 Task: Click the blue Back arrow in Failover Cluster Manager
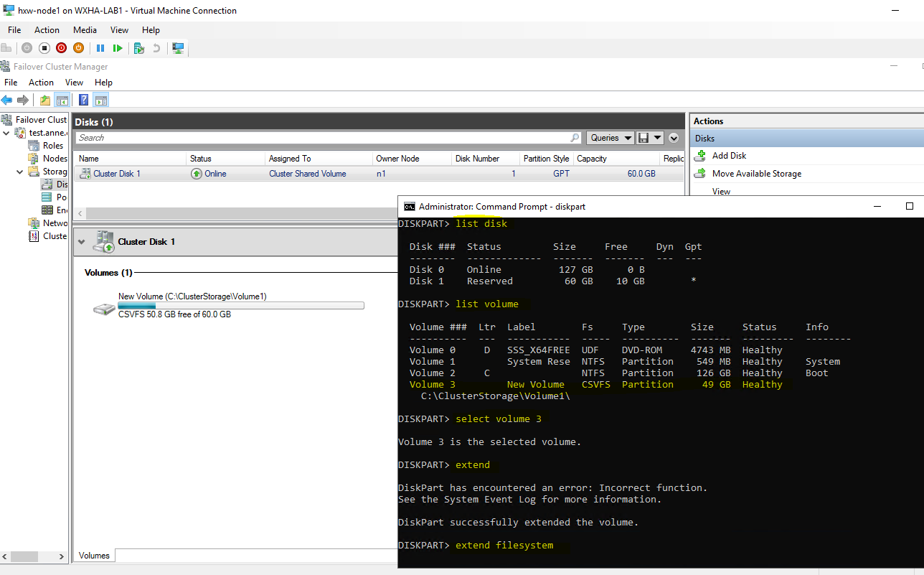coord(7,100)
